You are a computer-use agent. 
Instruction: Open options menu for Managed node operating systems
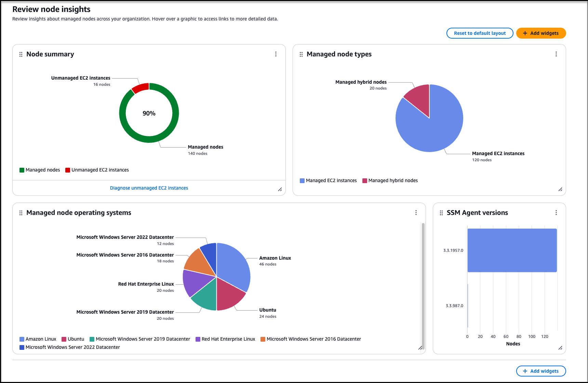point(416,213)
